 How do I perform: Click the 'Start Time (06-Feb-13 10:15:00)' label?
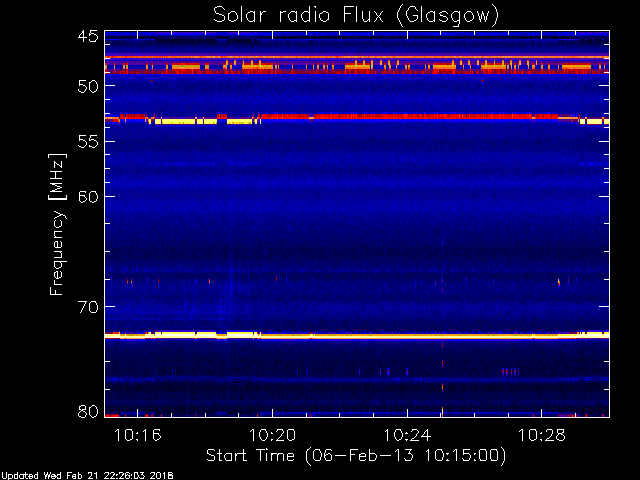click(356, 456)
